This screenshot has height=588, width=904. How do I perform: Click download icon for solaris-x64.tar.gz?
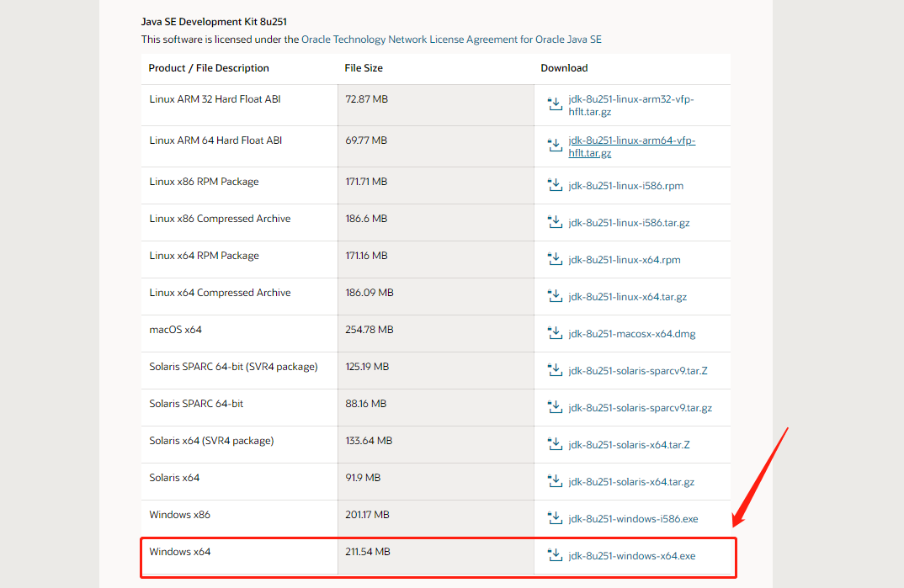pyautogui.click(x=555, y=481)
